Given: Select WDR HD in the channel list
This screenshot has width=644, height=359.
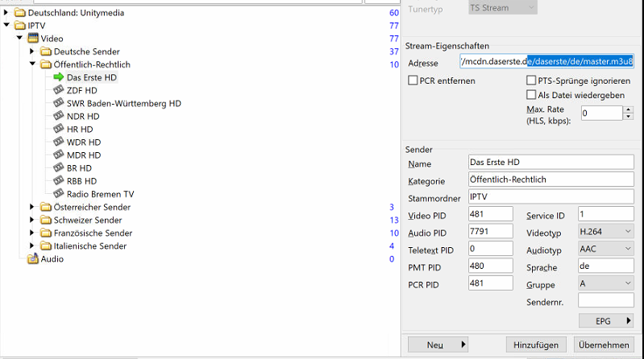Looking at the screenshot, I should (84, 142).
